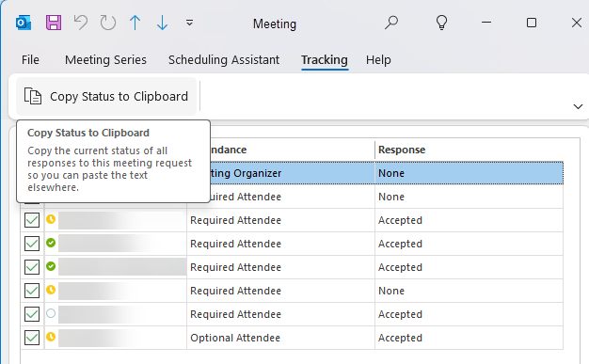
Task: Toggle checkbox for Optional Attendee row
Action: 32,338
